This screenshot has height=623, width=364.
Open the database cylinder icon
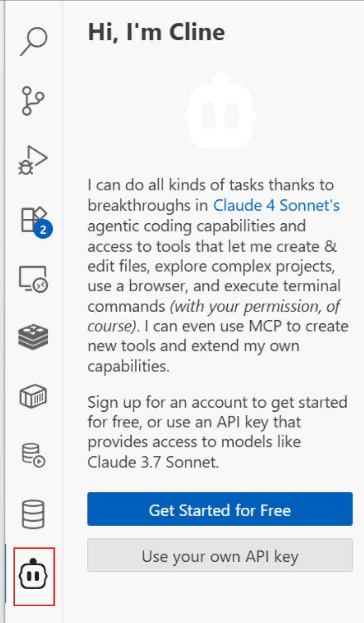(x=33, y=514)
